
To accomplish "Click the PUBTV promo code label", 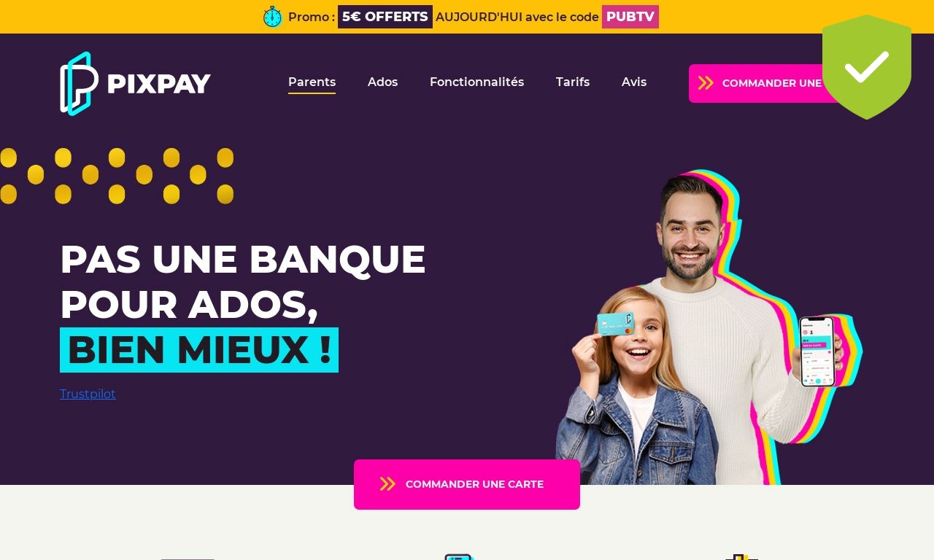I will [630, 17].
